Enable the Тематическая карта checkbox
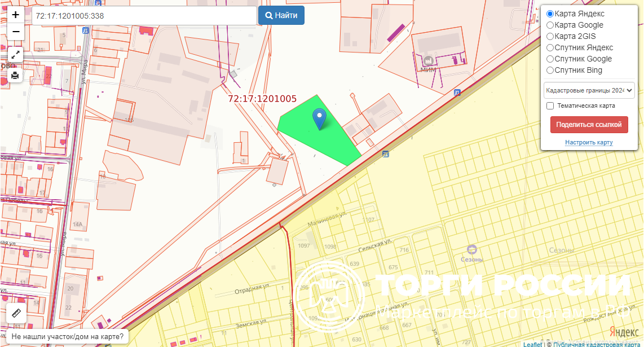Viewport: 644px width, 347px height. pos(550,106)
